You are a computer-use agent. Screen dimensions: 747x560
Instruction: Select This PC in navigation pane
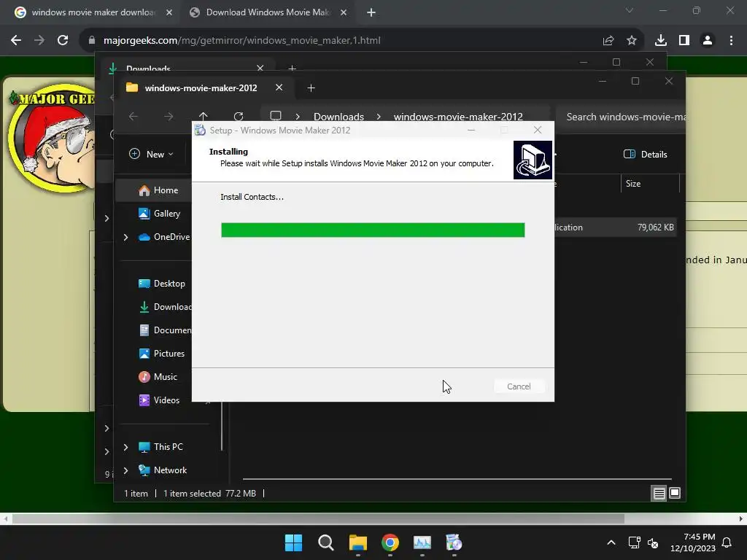tap(160, 447)
